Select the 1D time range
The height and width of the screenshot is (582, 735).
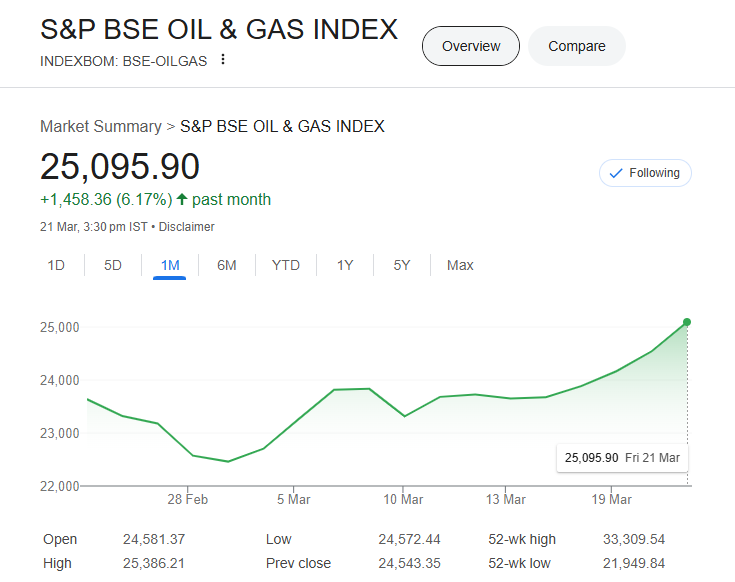coord(56,265)
